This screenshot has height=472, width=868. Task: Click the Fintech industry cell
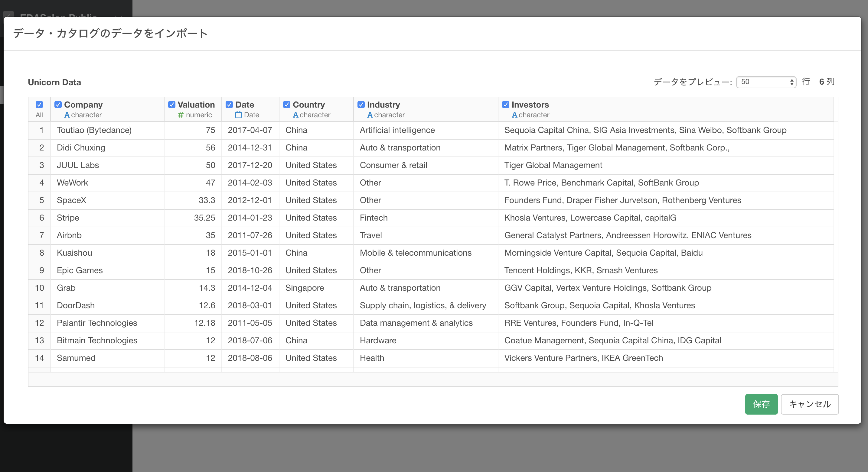click(x=426, y=218)
